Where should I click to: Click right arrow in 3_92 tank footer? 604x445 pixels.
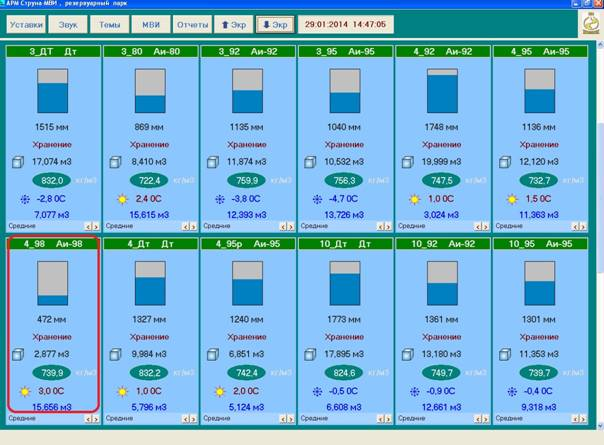click(291, 227)
